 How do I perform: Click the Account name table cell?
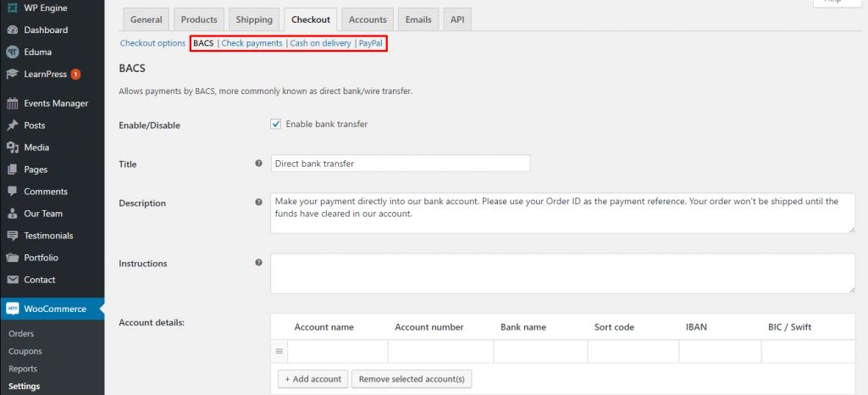click(x=338, y=351)
